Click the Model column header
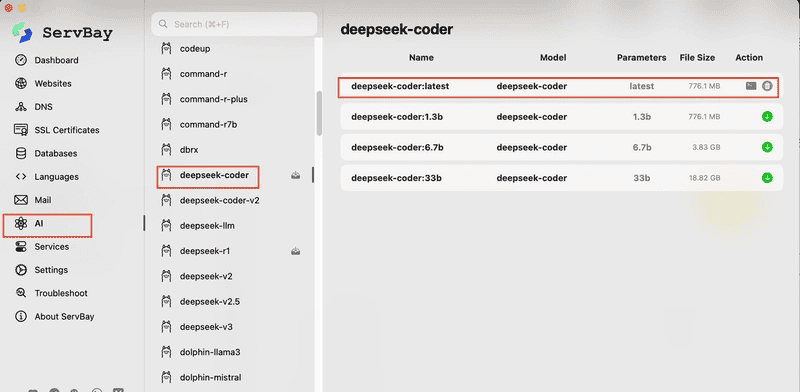800x392 pixels. pos(553,58)
